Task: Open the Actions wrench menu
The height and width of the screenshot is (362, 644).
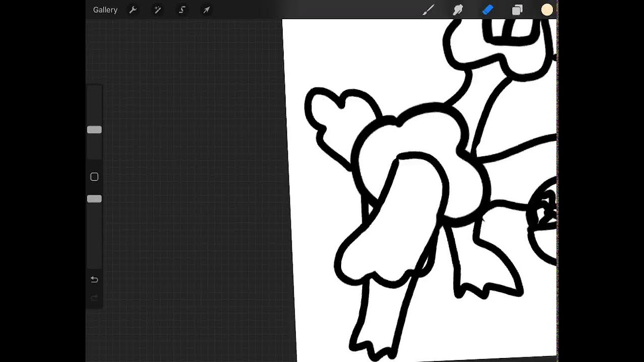Action: 133,10
